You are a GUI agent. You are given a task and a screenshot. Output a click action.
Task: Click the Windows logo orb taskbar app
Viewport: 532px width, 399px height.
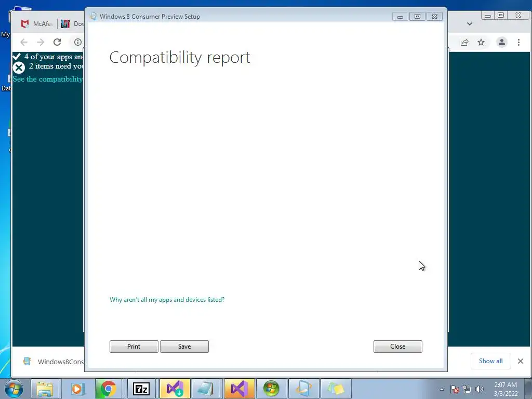(271, 389)
